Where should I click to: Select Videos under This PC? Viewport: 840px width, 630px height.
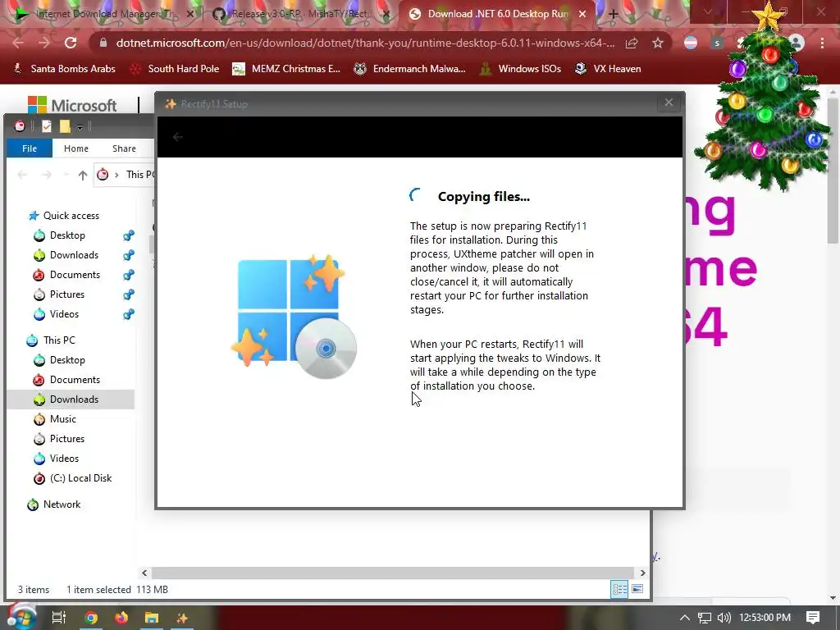click(x=64, y=459)
